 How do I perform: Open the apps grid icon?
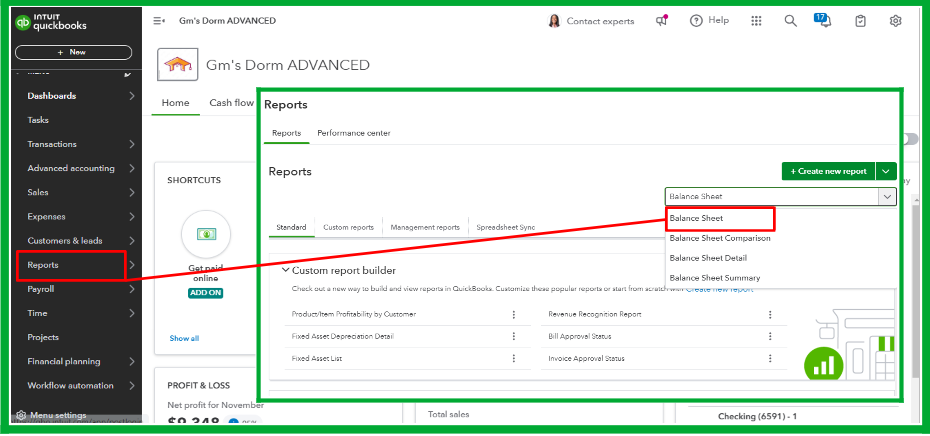tap(756, 21)
